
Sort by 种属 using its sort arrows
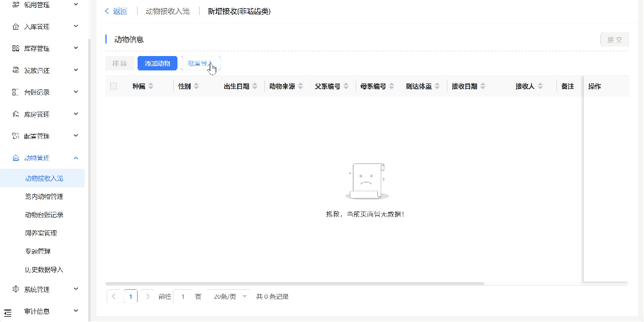click(x=151, y=86)
